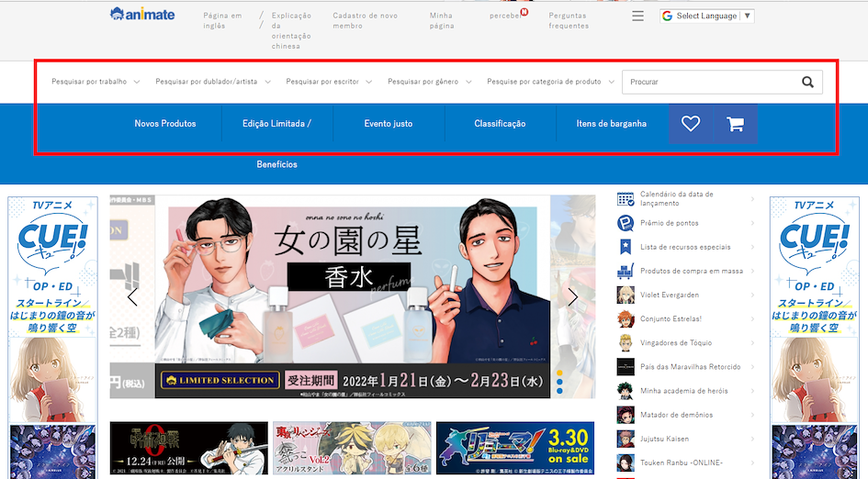Click the right CUE! TV anime side banner
The height and width of the screenshot is (479, 868).
click(815, 338)
